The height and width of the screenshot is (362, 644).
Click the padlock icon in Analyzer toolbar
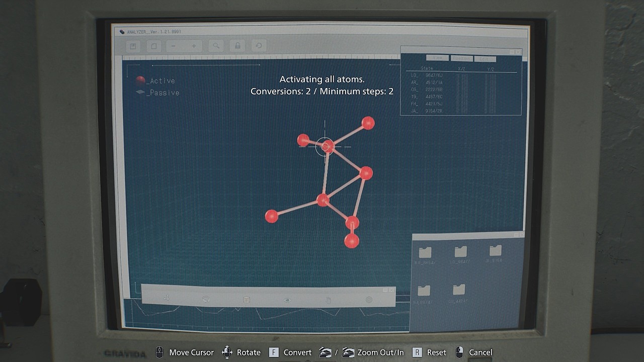point(237,46)
